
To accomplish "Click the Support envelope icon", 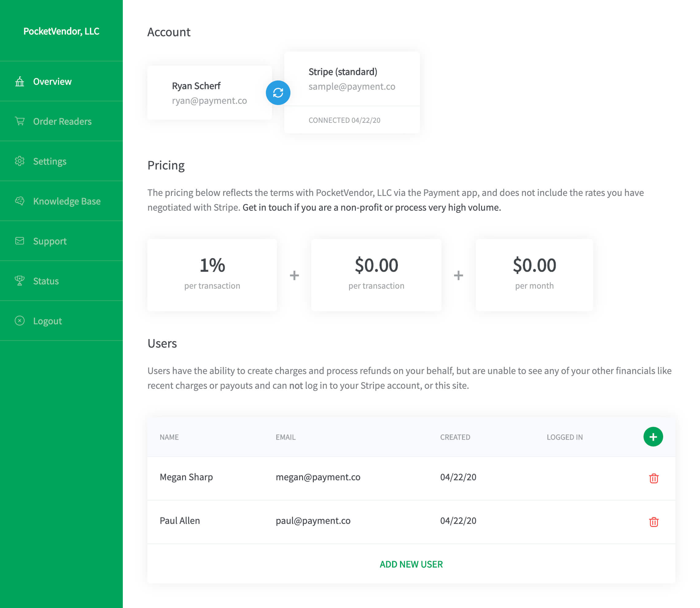I will (20, 241).
